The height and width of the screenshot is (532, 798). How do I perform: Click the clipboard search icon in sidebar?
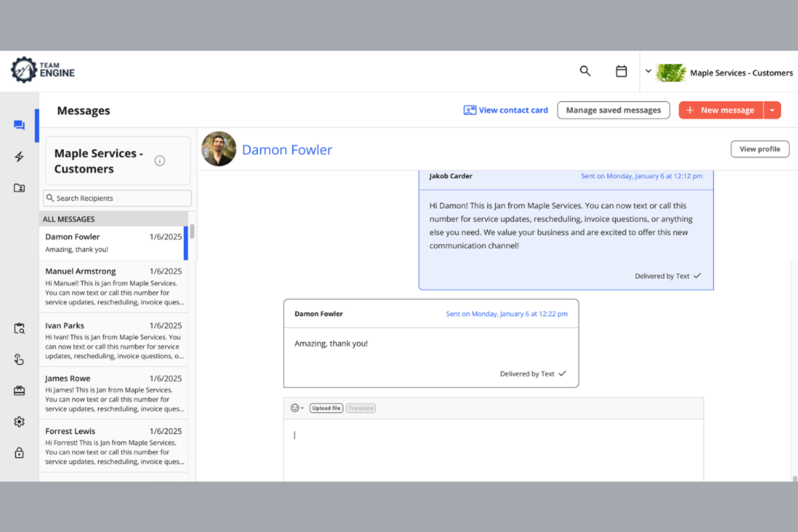(19, 328)
